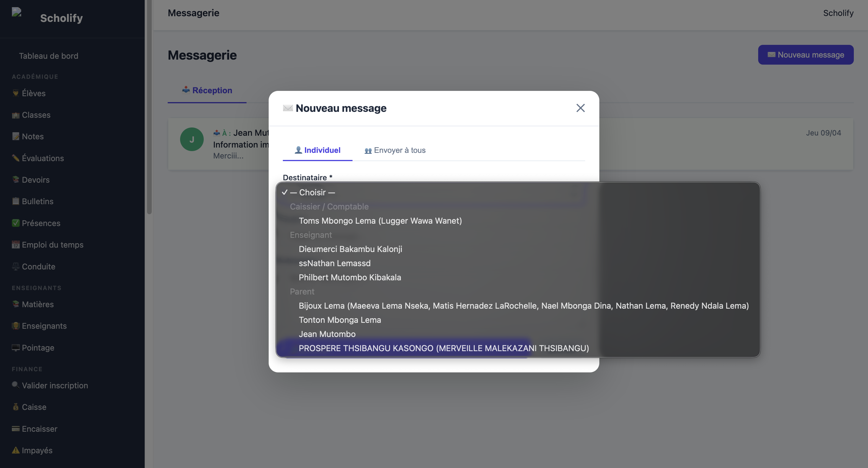Click the Valider inscription magnifier icon

pyautogui.click(x=15, y=385)
